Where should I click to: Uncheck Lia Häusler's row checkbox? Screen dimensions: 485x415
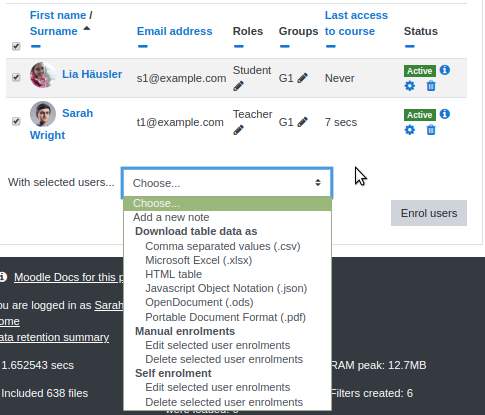(16, 77)
